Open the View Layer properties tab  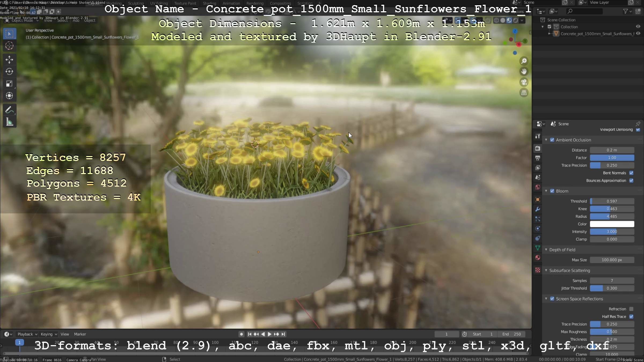[537, 168]
